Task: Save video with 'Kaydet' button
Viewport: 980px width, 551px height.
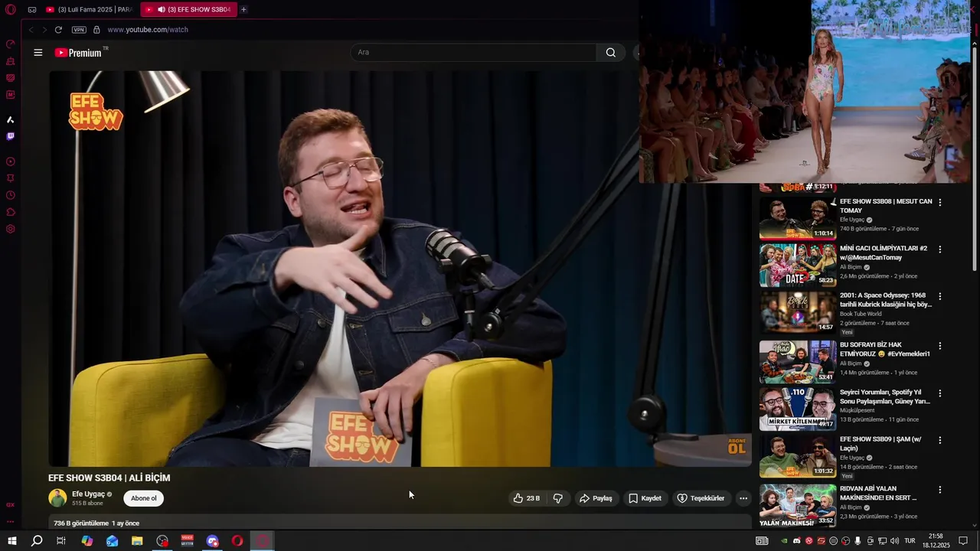Action: click(x=645, y=498)
